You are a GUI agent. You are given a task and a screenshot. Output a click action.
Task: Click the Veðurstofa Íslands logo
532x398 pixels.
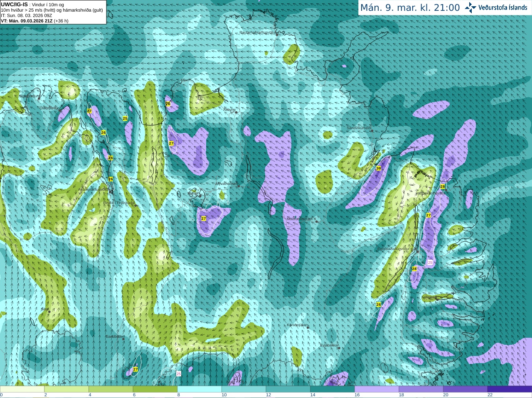[496, 7]
